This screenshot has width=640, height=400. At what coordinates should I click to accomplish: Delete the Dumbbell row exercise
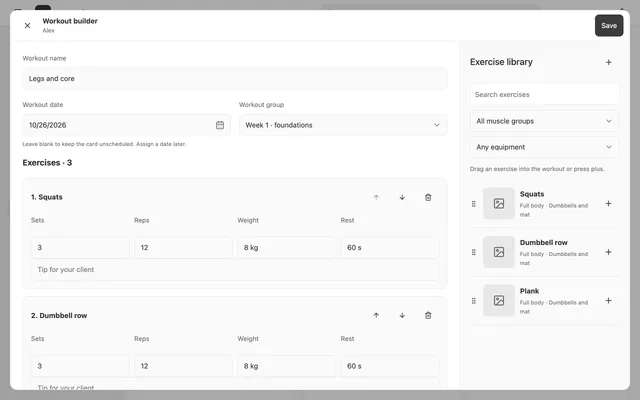pos(428,315)
